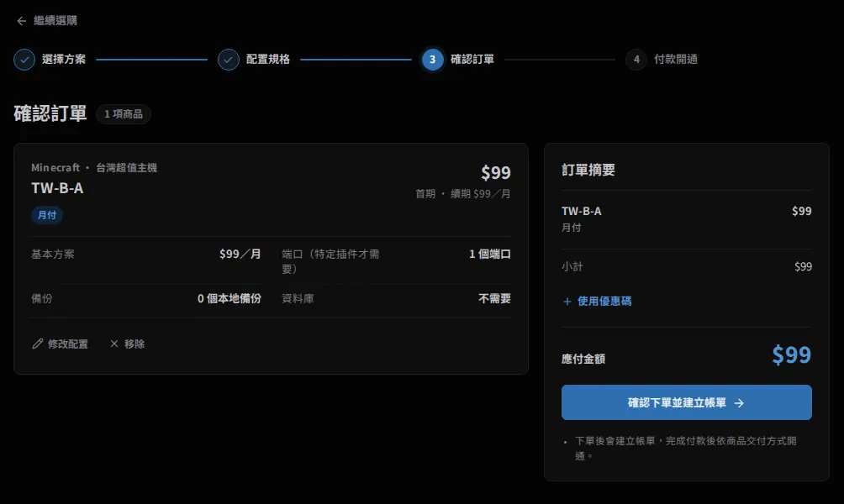This screenshot has width=844, height=504.
Task: Click the large blue $99 total amount
Action: point(791,355)
